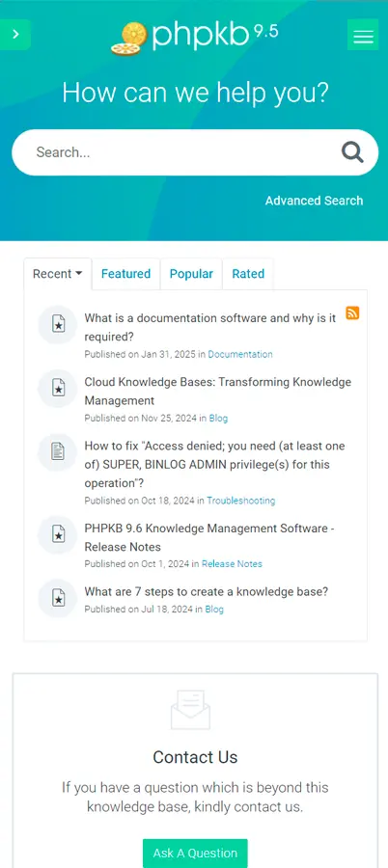Open Blog category under 7 steps article

(214, 610)
